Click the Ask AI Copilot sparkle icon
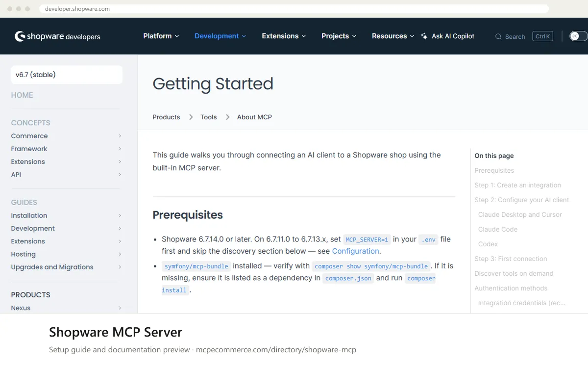 424,36
